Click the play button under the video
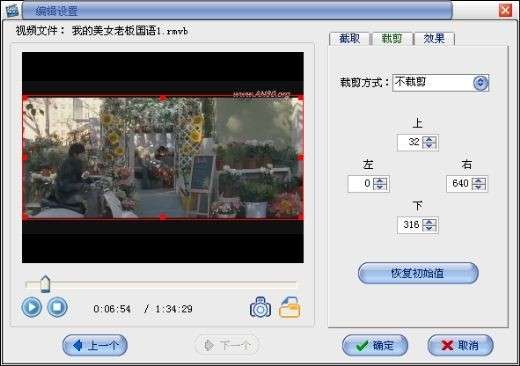 [32, 307]
